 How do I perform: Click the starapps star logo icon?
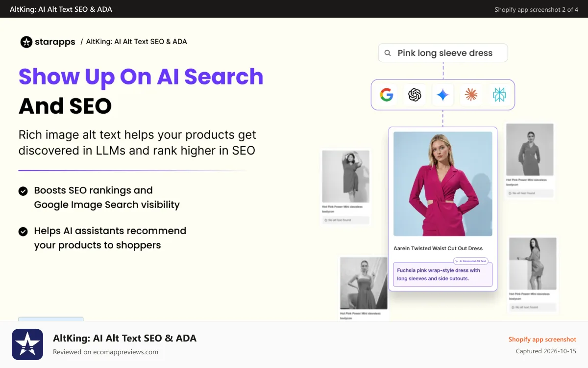coord(26,42)
